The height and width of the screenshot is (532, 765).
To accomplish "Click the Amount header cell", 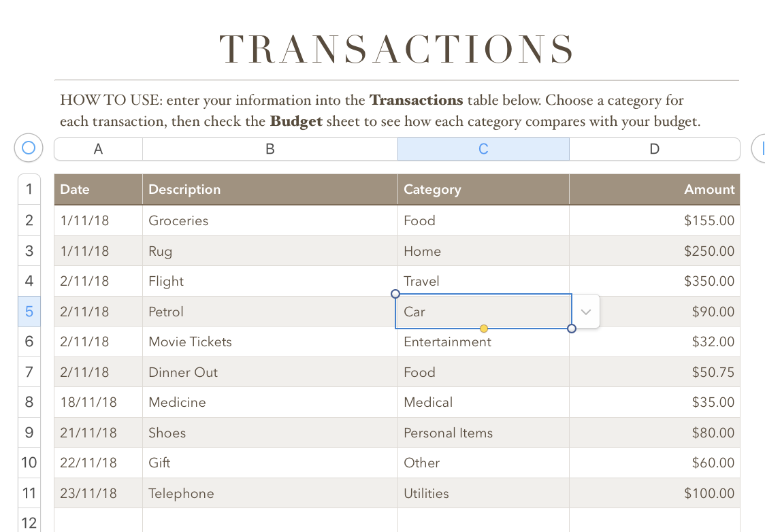I will click(709, 189).
